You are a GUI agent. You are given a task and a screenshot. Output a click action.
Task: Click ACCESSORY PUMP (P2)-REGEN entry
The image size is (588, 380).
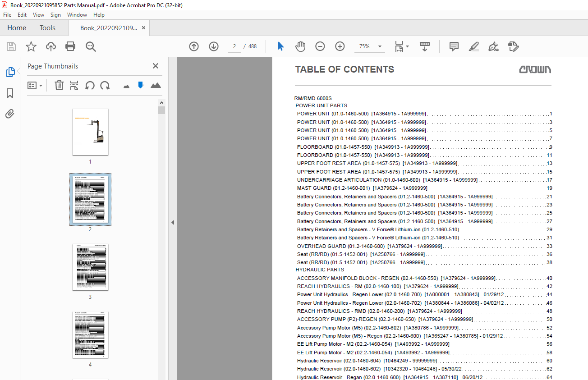(x=424, y=319)
